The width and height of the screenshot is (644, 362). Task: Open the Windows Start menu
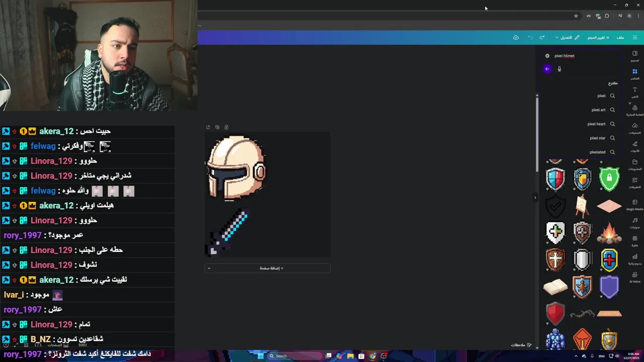tap(261, 356)
